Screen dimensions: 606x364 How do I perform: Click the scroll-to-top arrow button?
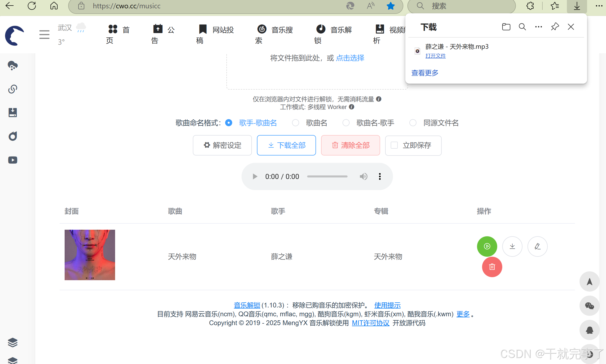(x=589, y=281)
